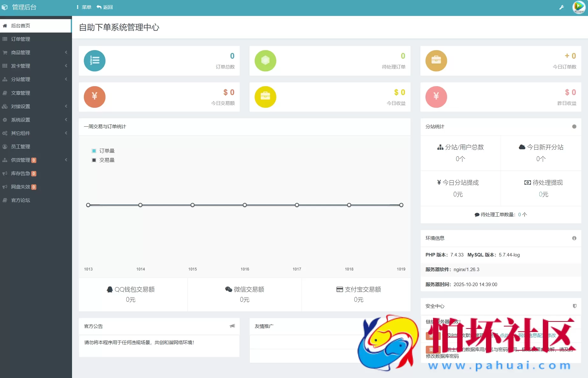Screen dimensions: 588x378
Task: Click the 管理后台 logo icon
Action: point(5,7)
